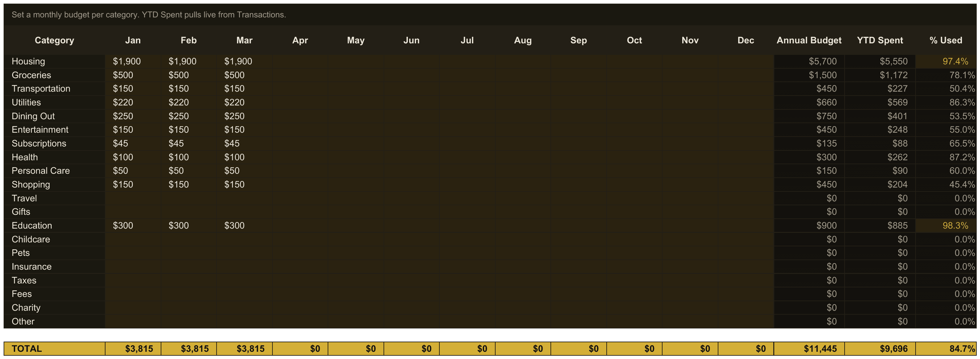Select the YTD Spent header
Screen dimensions: 980x359
pos(879,40)
